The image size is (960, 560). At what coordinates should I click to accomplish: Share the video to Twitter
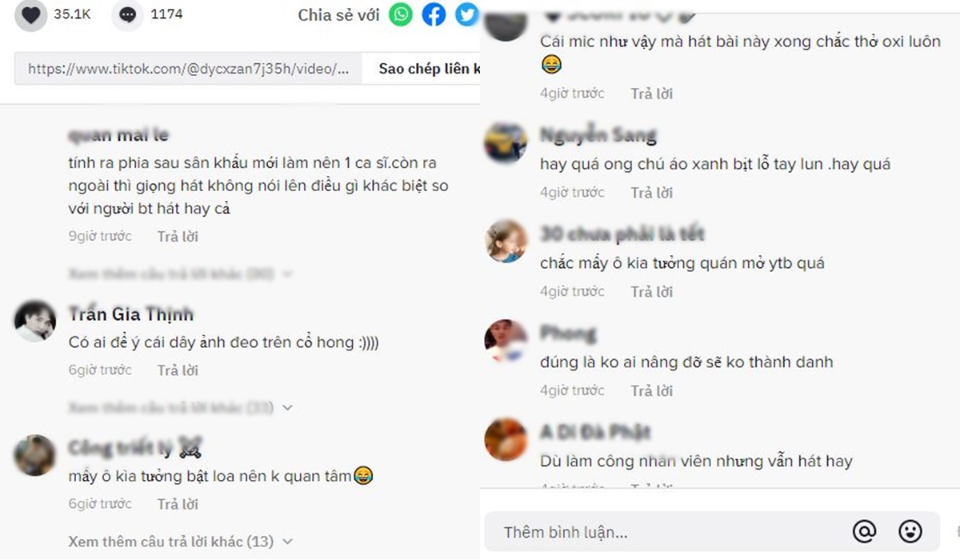tap(466, 14)
